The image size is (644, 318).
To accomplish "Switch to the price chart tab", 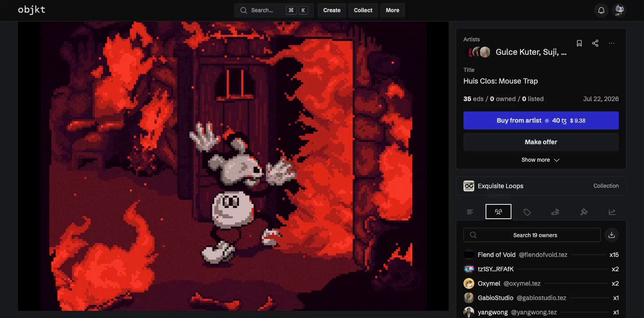I will coord(612,212).
